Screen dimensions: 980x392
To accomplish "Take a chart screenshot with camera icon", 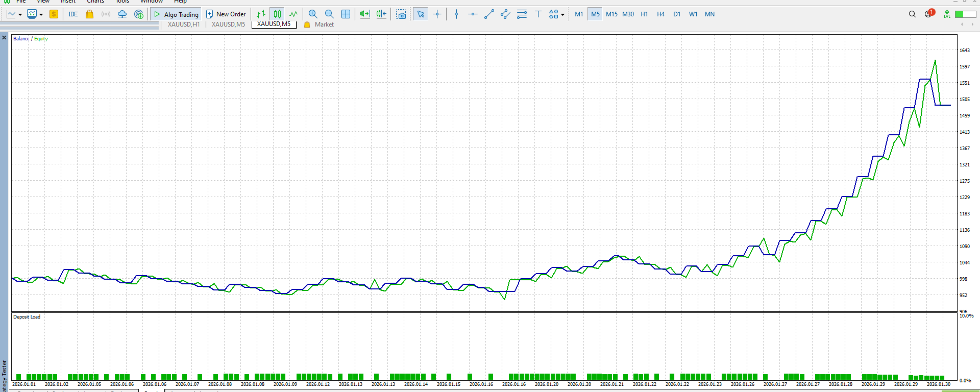I will (x=402, y=14).
